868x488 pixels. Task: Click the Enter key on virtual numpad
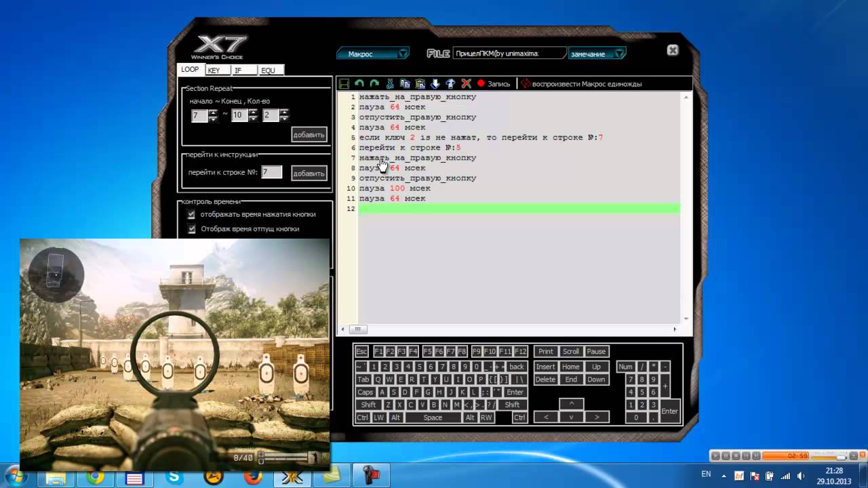(x=669, y=411)
